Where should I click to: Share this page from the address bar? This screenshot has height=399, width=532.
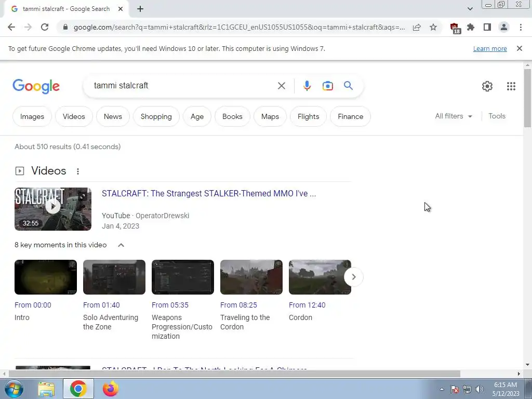coord(417,27)
